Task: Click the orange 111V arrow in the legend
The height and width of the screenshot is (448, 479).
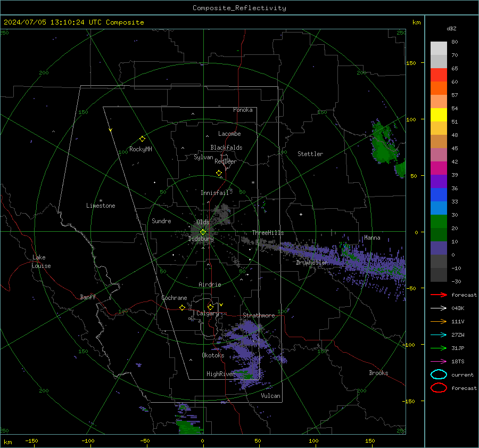Action: (x=439, y=321)
